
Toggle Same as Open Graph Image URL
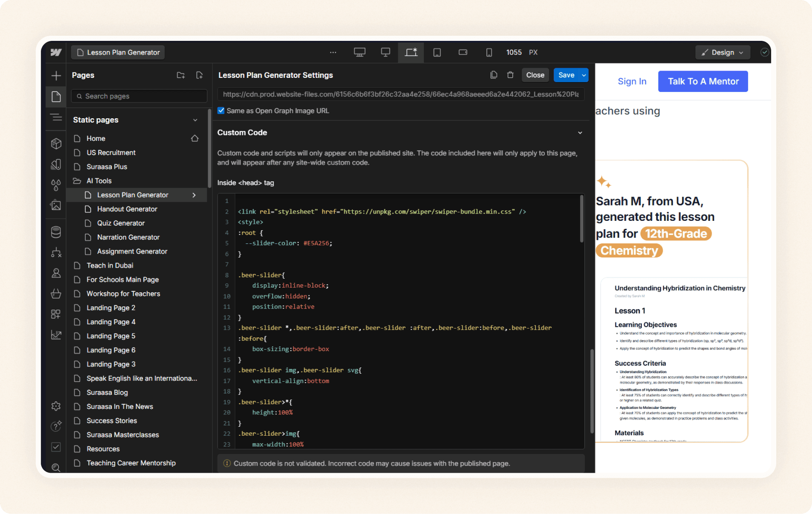tap(221, 111)
